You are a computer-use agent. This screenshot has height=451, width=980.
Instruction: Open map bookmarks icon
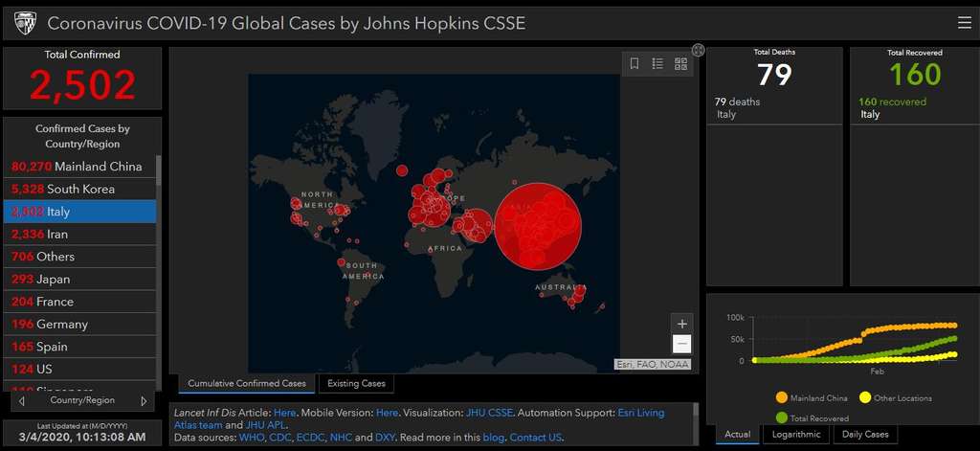coord(634,64)
